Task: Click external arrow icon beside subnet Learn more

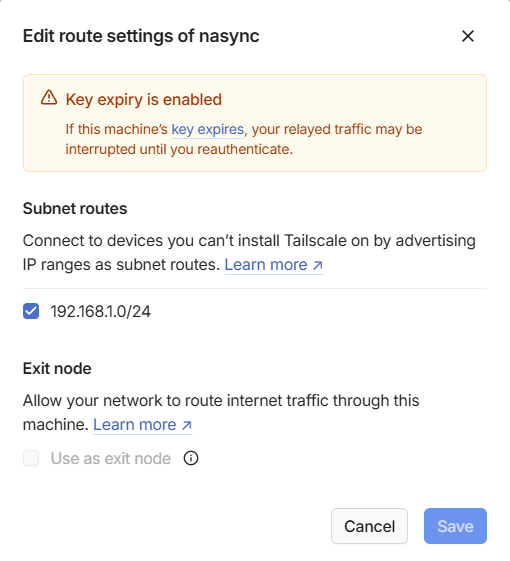Action: (318, 265)
